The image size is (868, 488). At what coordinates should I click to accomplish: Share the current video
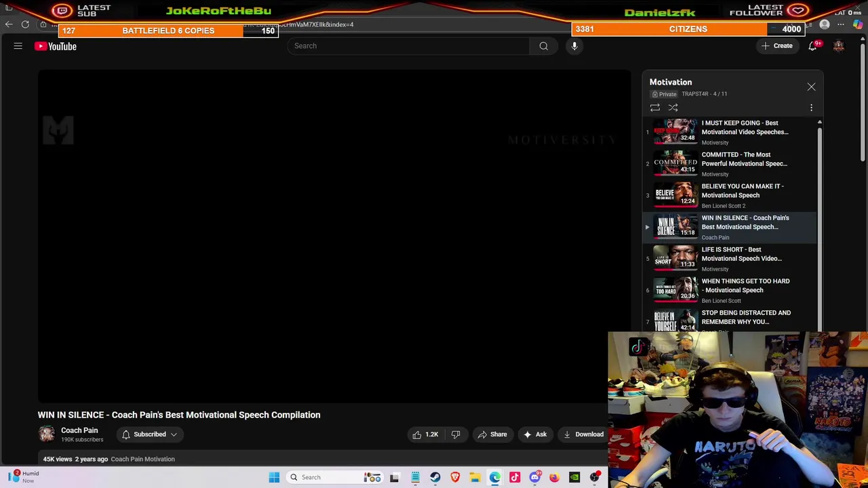click(492, 434)
